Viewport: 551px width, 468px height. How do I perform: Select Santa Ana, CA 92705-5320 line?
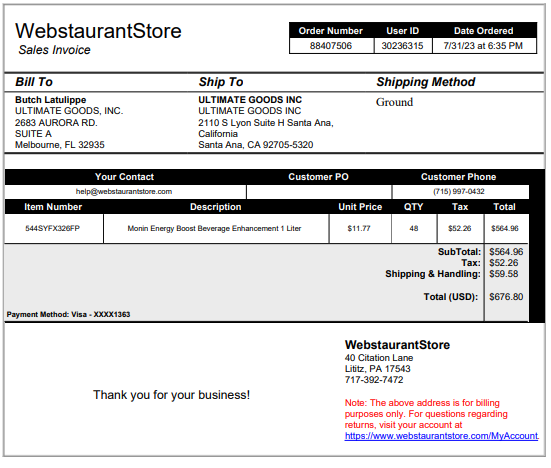[255, 145]
